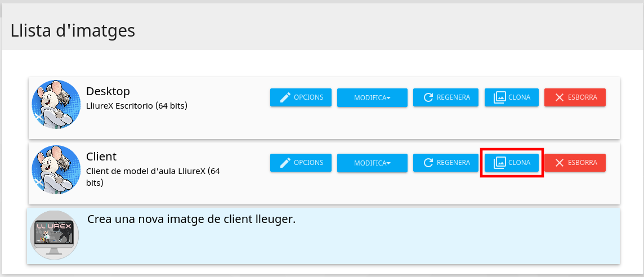
Task: Select the Desktop mouse avatar thumbnail
Action: click(x=56, y=105)
